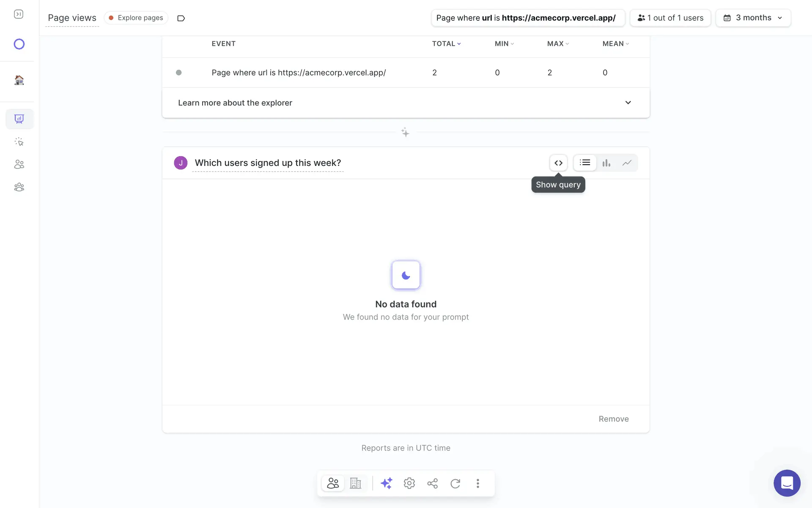The width and height of the screenshot is (812, 508).
Task: Switch report to list view
Action: [x=585, y=163]
